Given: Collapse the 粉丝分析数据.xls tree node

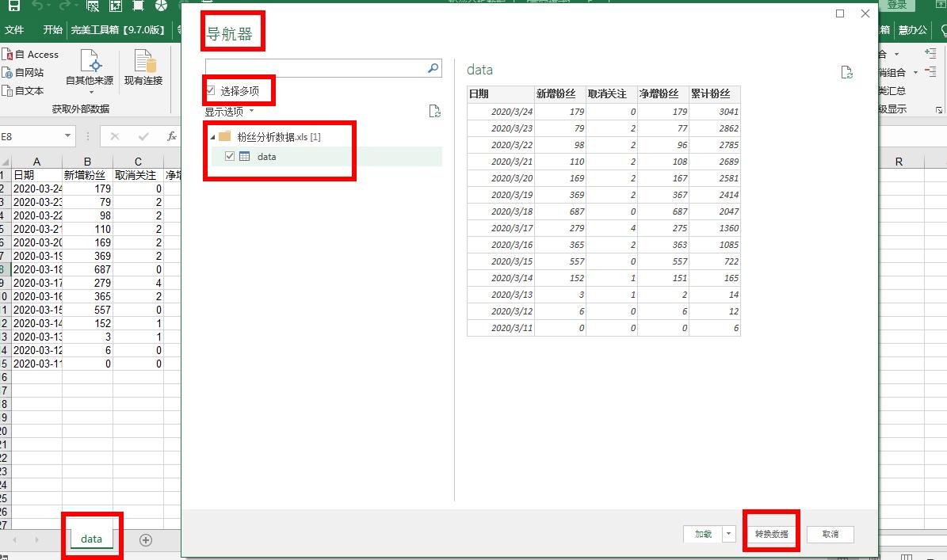Looking at the screenshot, I should [x=212, y=137].
